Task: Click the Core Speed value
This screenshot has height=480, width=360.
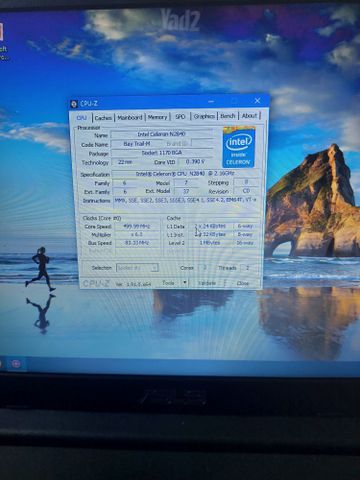Action: point(137,226)
